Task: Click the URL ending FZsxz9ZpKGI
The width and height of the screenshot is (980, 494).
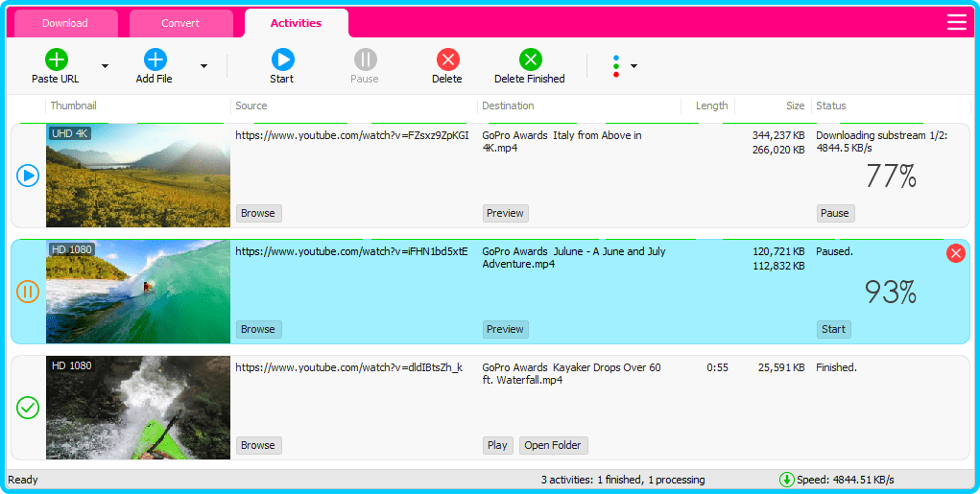Action: coord(352,135)
